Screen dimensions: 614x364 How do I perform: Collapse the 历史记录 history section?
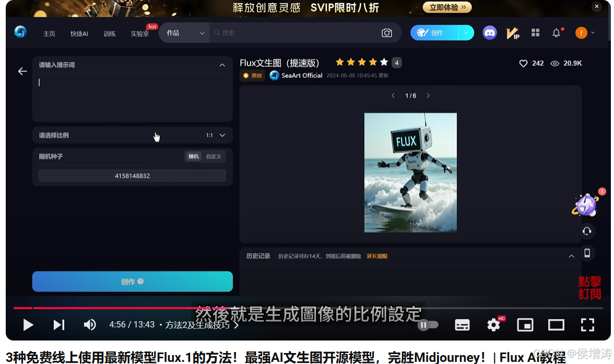point(571,256)
